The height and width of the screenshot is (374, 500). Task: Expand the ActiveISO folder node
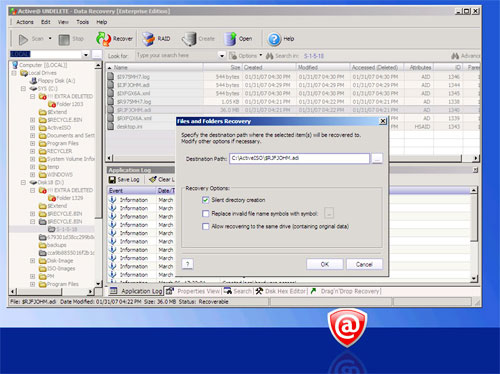coord(32,128)
